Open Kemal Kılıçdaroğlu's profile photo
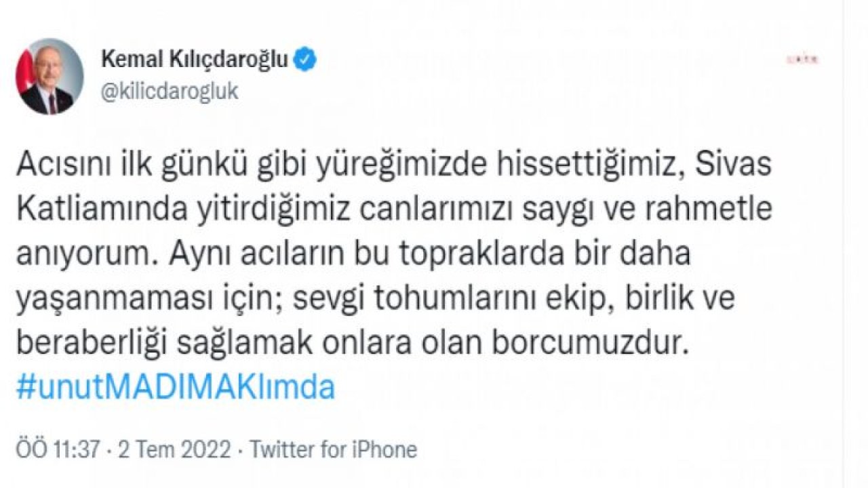 point(50,76)
